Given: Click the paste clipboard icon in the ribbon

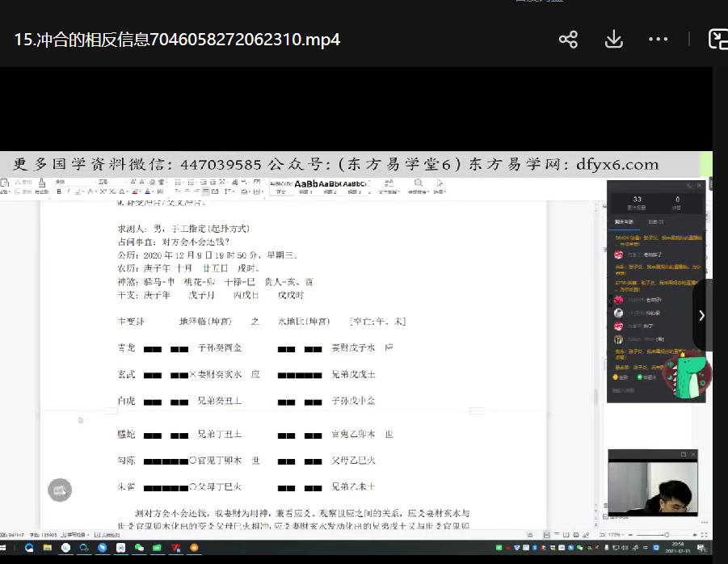Looking at the screenshot, I should tap(6, 184).
